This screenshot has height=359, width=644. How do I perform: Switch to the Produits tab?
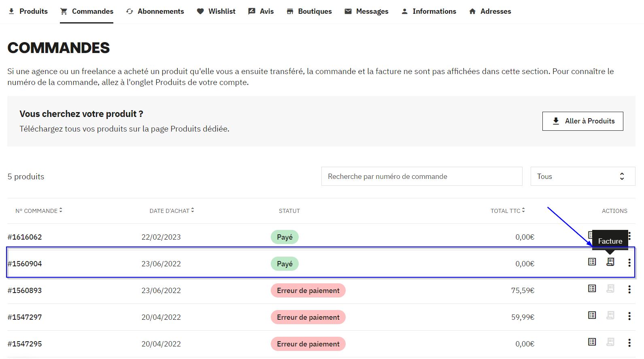pos(28,11)
